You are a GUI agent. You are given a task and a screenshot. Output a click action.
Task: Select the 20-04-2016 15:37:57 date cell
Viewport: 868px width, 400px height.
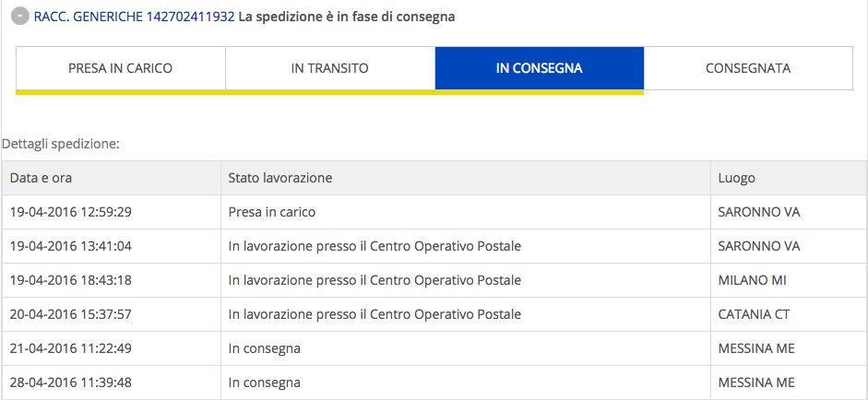pyautogui.click(x=112, y=314)
